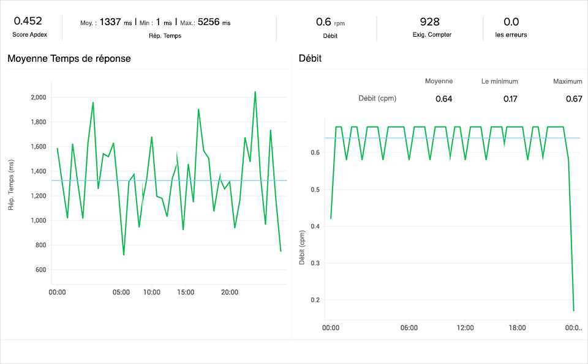Click 15:00 on response time x-axis
Screen dimensions: 588x364
[x=186, y=292]
